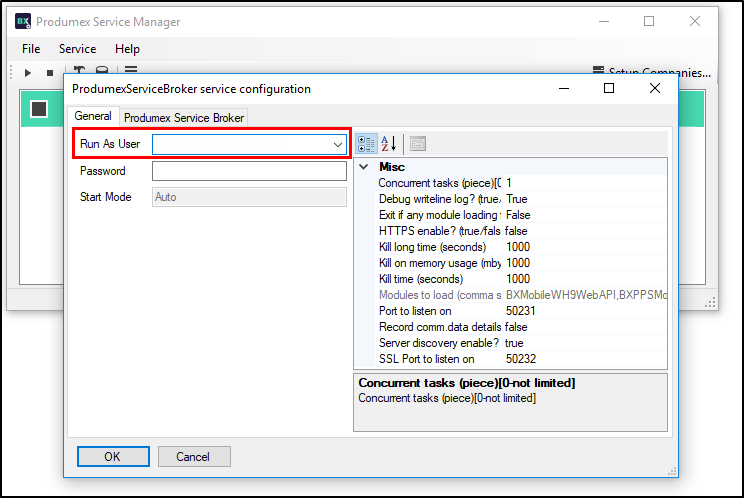
Task: Select the General tab
Action: click(x=93, y=117)
